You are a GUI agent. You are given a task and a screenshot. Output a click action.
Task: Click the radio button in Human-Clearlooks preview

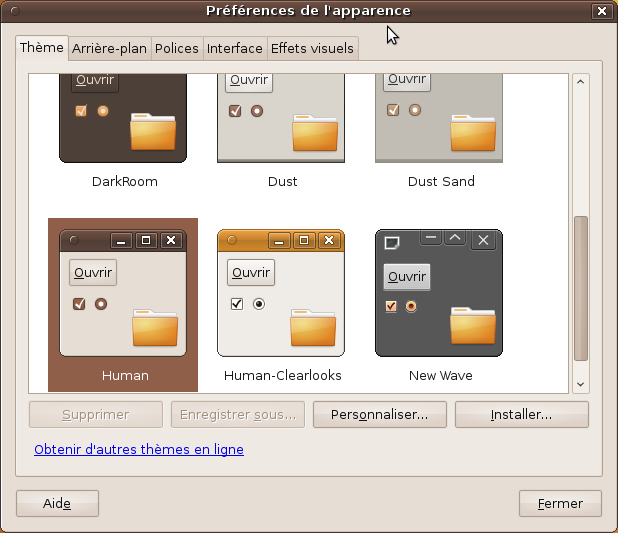pos(259,304)
